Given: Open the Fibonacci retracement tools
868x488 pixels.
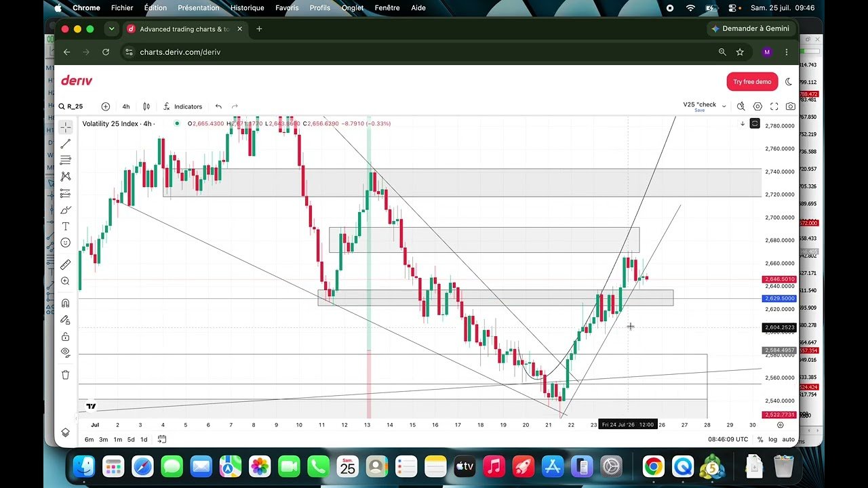Looking at the screenshot, I should click(66, 160).
